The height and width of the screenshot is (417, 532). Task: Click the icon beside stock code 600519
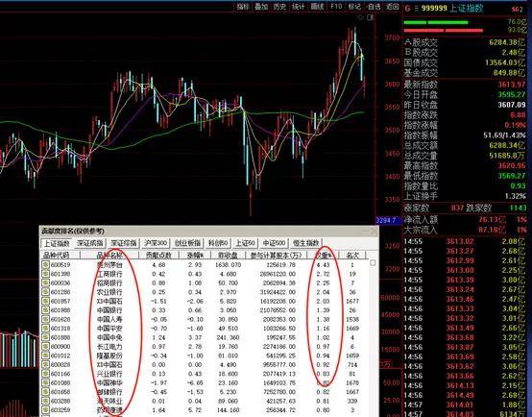pos(45,265)
